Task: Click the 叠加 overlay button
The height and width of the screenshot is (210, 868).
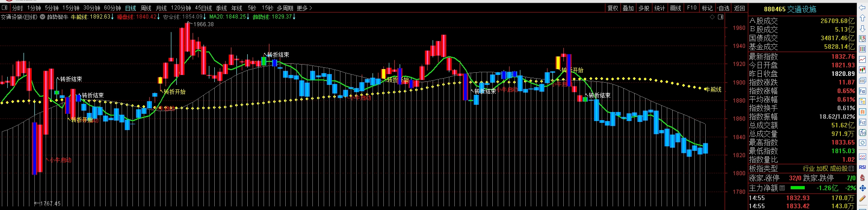Action: tap(628, 8)
